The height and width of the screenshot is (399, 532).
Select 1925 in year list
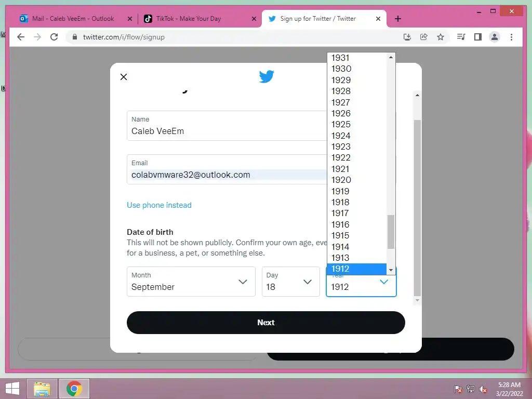pos(356,125)
